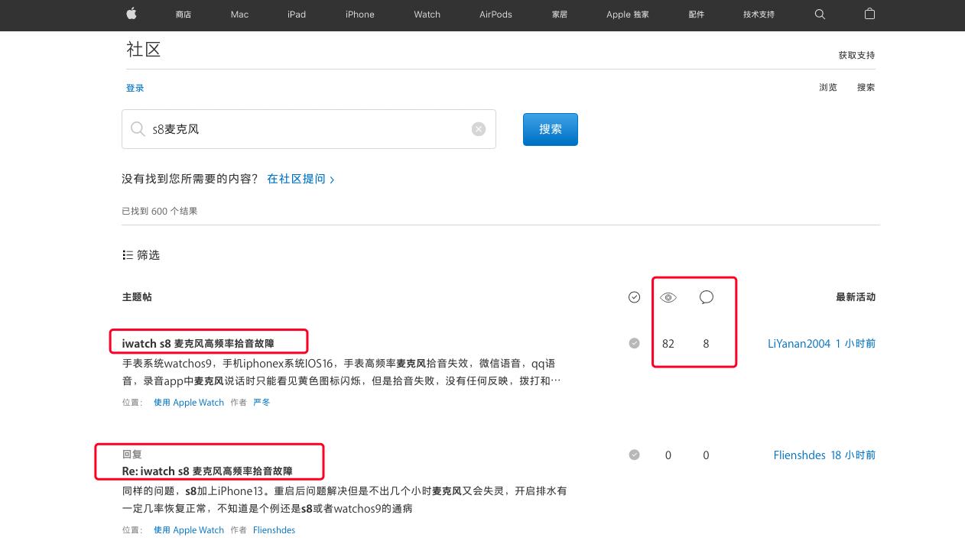Open the 筛选 filter list icon
Image resolution: width=965 pixels, height=560 pixels.
[128, 255]
